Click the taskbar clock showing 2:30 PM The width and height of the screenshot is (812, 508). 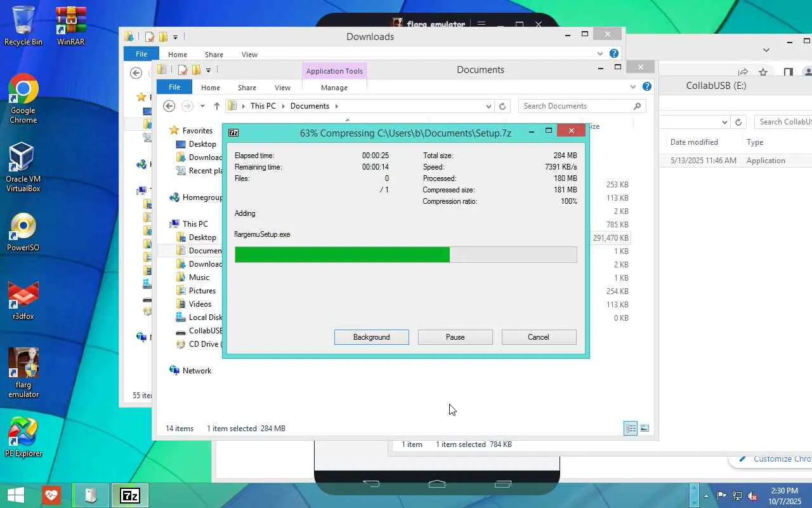[x=785, y=495]
